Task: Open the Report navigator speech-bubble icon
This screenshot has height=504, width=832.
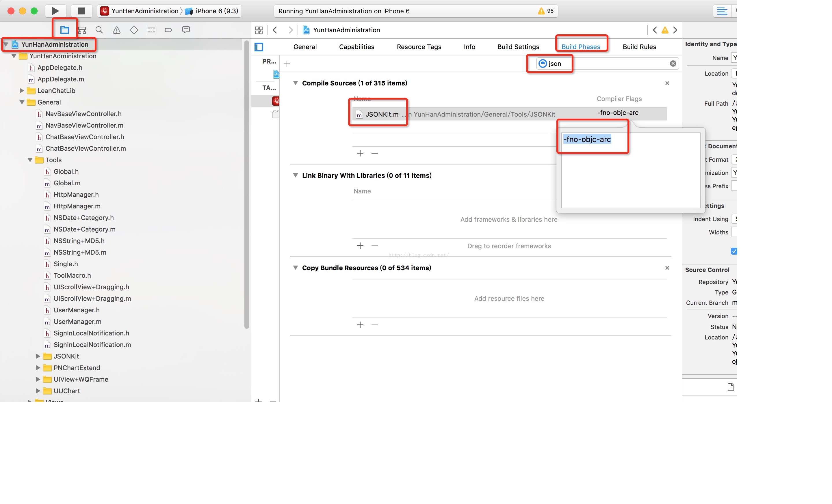Action: [x=186, y=30]
